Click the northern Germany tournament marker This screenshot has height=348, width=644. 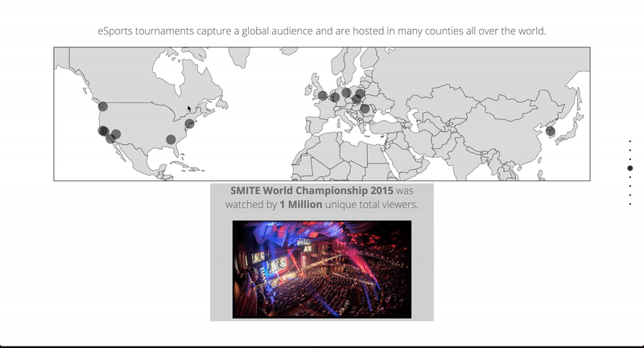coord(346,93)
